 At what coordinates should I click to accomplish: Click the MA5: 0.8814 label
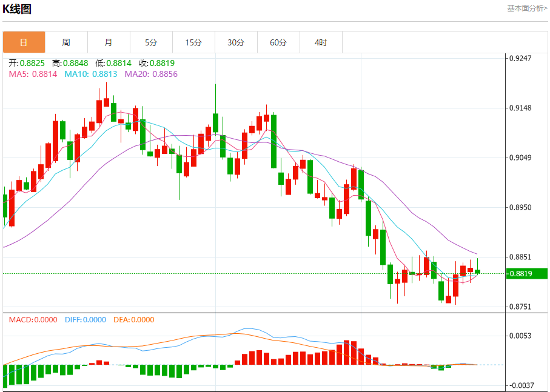click(33, 74)
